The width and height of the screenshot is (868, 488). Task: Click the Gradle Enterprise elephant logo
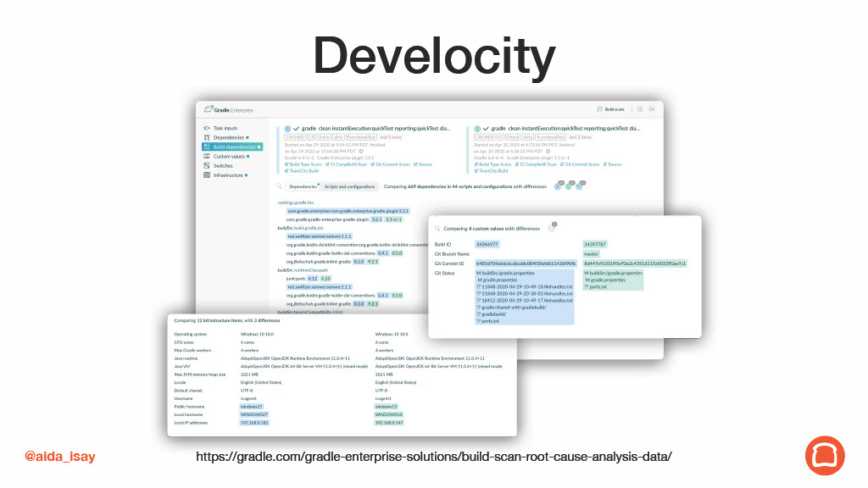[x=209, y=109]
